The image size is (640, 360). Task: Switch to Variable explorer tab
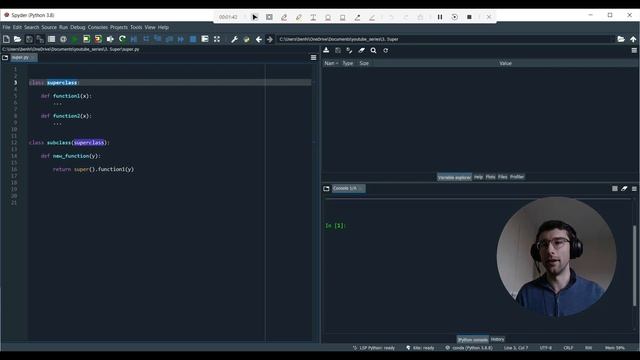pos(454,177)
